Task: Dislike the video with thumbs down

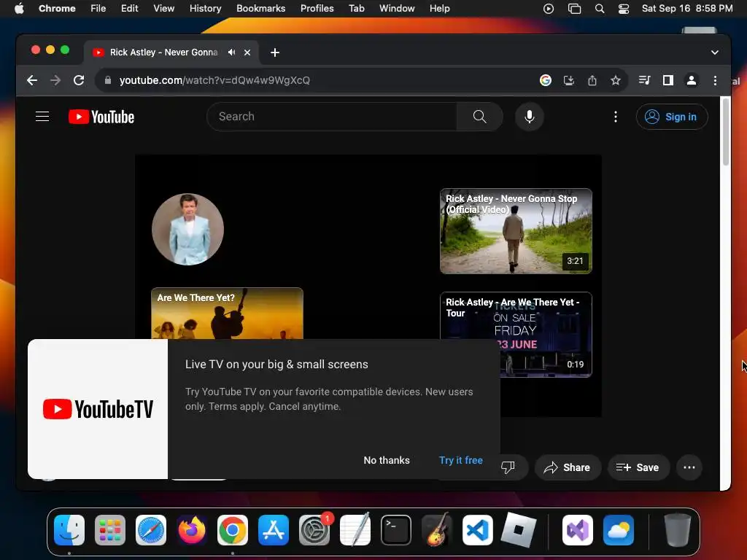Action: click(508, 467)
